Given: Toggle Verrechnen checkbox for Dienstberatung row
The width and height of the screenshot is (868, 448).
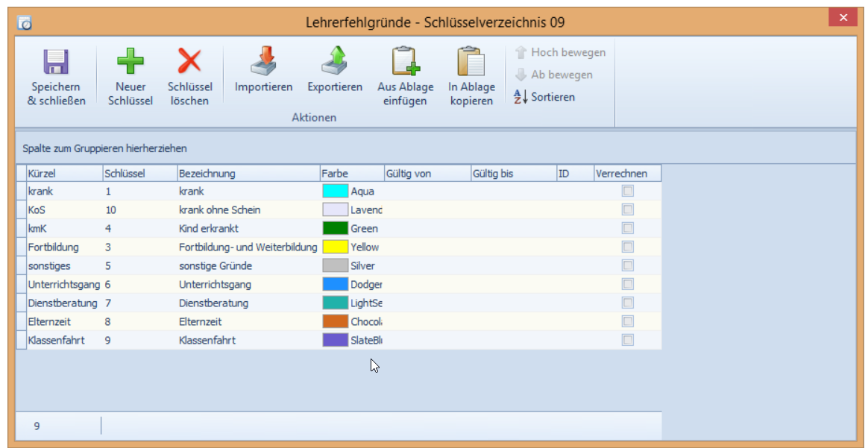Looking at the screenshot, I should point(628,303).
